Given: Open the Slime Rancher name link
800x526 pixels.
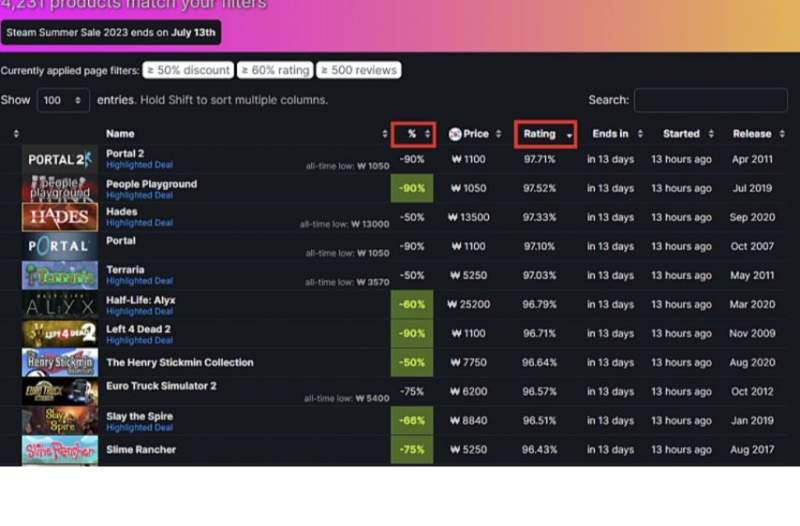Looking at the screenshot, I should (x=141, y=450).
